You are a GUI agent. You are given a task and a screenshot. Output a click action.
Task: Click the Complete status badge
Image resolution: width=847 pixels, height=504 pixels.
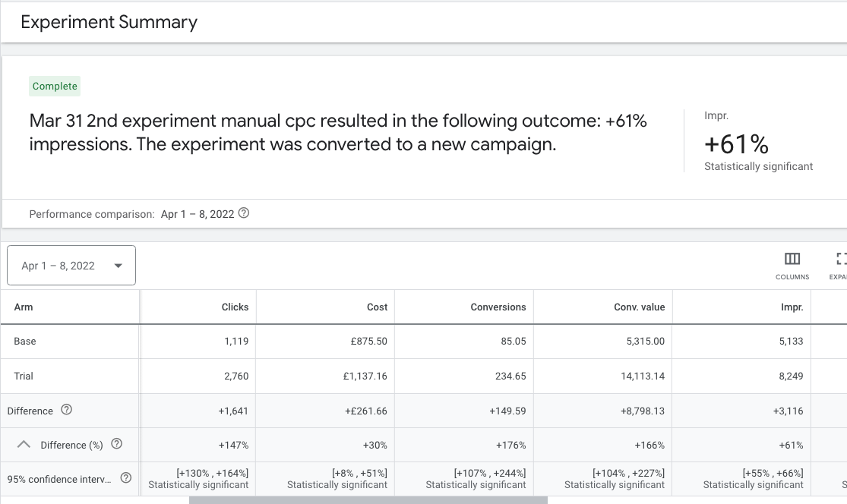point(55,87)
